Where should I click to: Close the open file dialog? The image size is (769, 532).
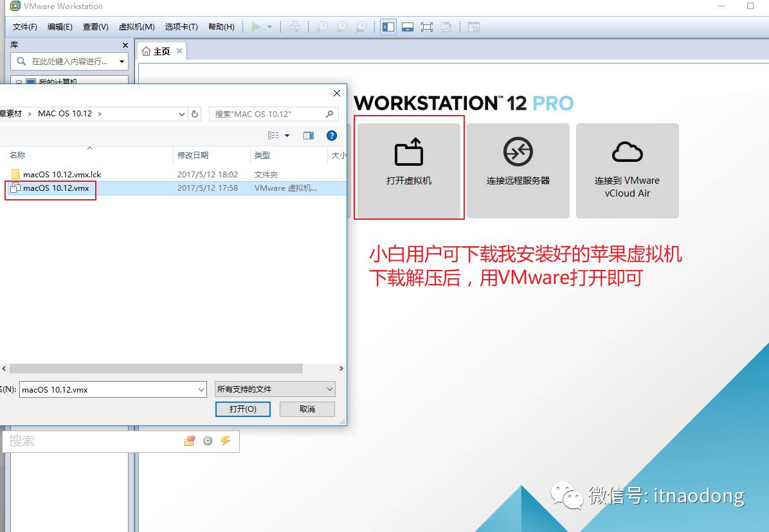pos(336,93)
